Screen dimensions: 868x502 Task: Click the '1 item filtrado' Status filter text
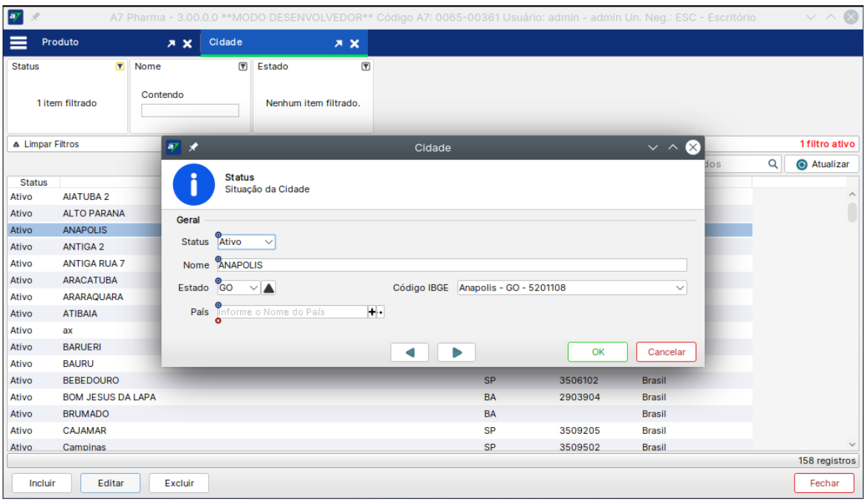click(x=66, y=103)
